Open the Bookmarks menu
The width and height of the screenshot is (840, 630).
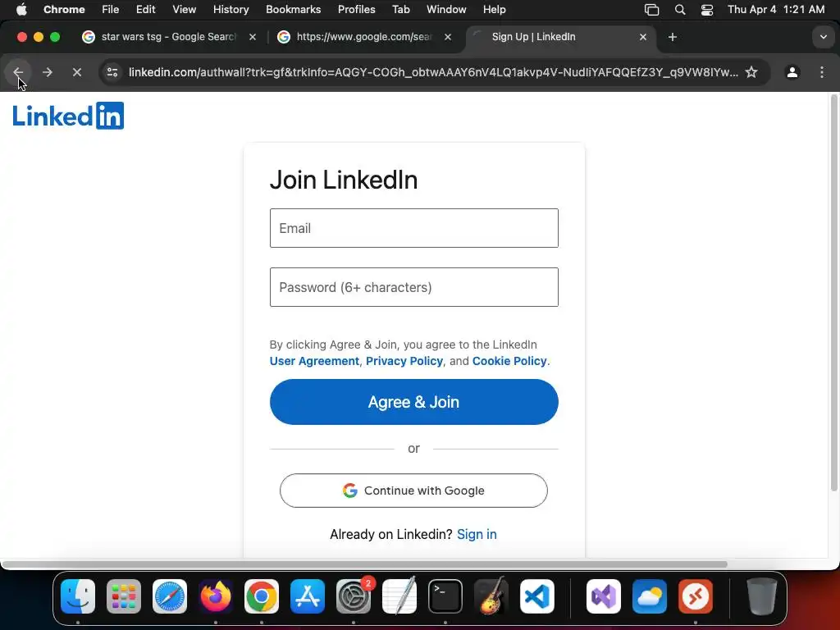293,10
